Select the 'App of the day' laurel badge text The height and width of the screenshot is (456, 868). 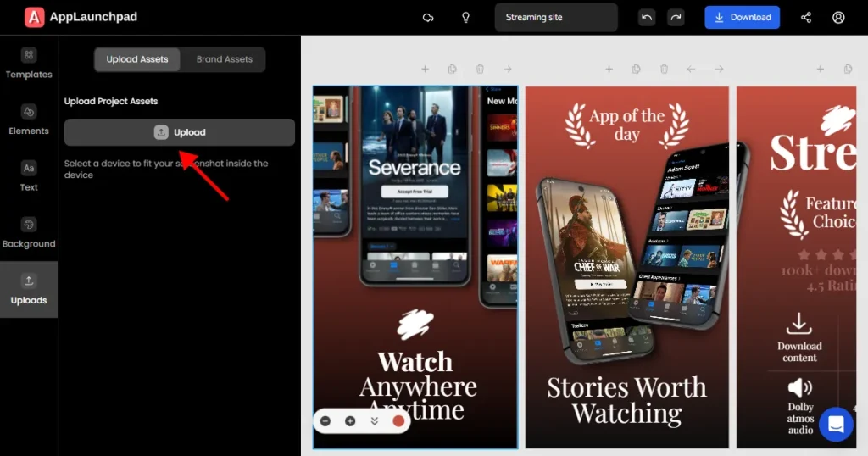[x=626, y=125]
